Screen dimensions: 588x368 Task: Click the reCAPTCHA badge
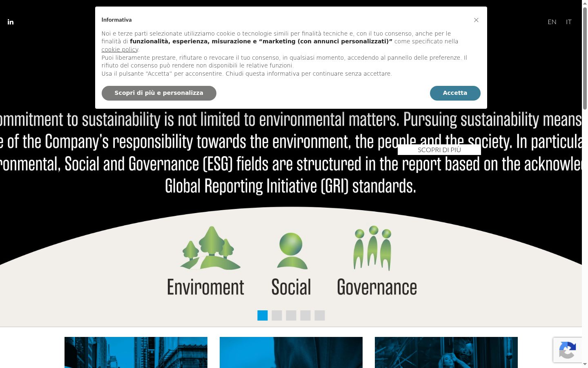coord(568,350)
